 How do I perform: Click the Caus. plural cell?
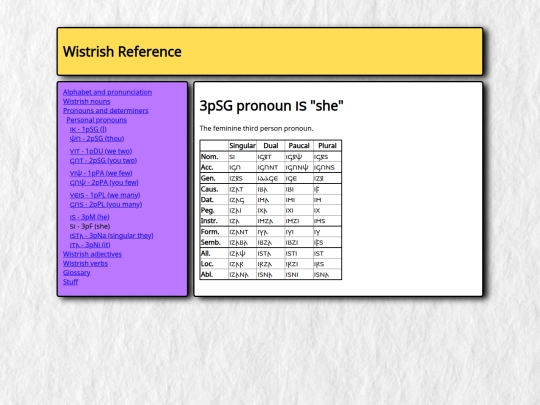coord(328,189)
